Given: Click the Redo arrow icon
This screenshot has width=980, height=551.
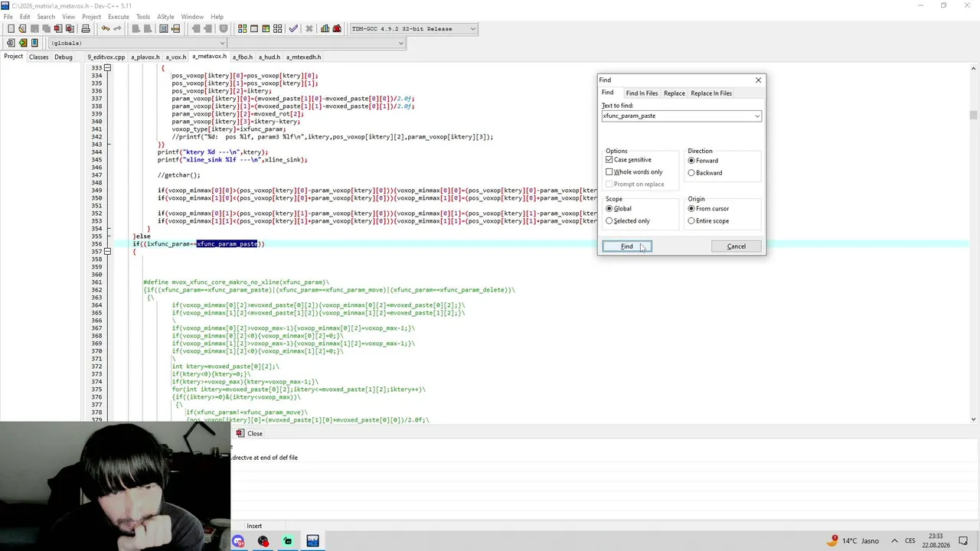Looking at the screenshot, I should (117, 28).
